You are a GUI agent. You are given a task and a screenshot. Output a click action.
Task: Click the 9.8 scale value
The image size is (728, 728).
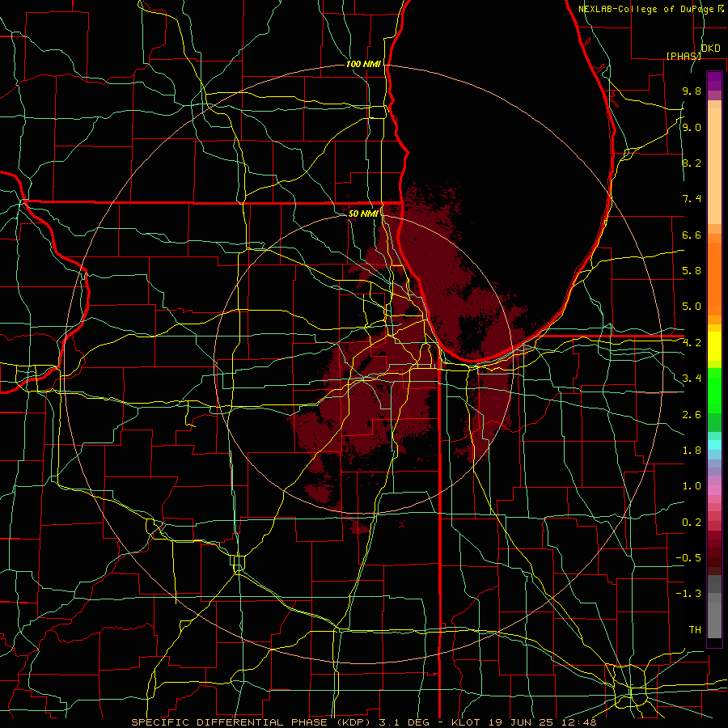(692, 91)
